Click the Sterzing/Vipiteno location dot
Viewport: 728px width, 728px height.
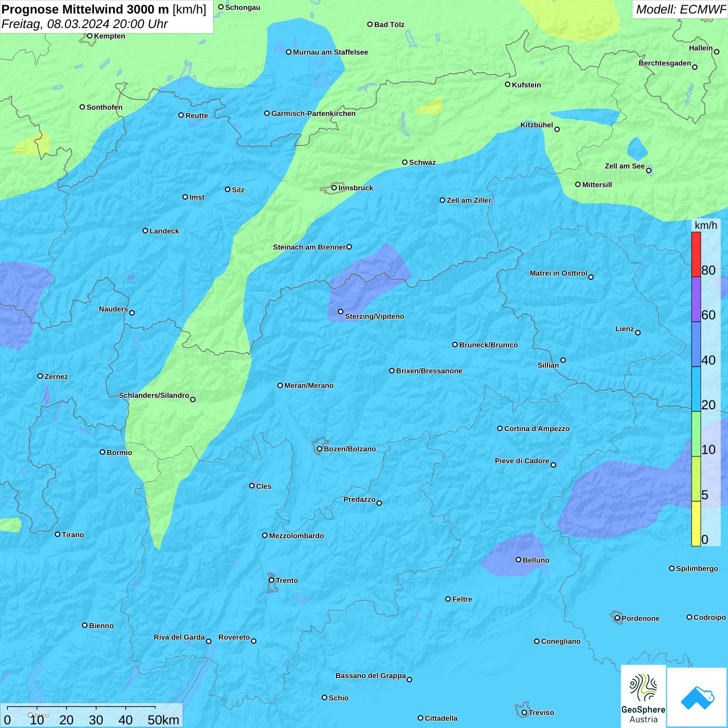tap(341, 311)
